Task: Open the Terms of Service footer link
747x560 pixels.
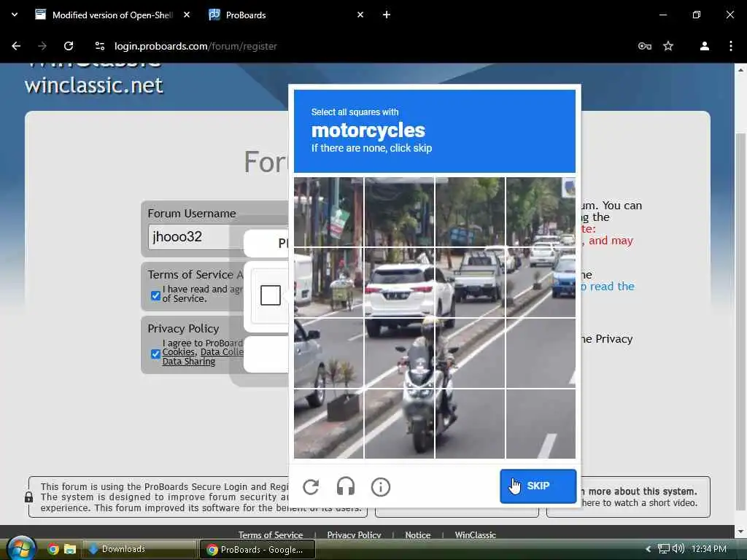Action: click(x=270, y=534)
